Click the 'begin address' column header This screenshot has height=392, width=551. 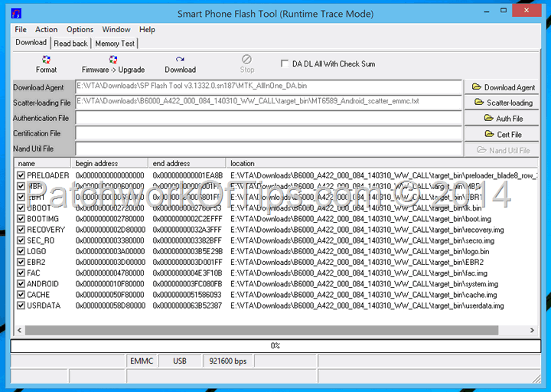point(109,163)
